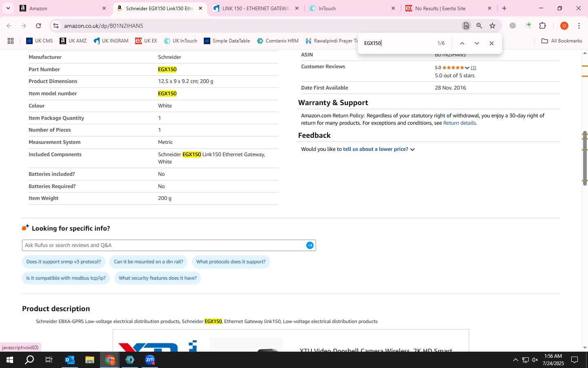Click the Part Number EGX150 value
Screen dimensions: 588x368
[x=167, y=70]
